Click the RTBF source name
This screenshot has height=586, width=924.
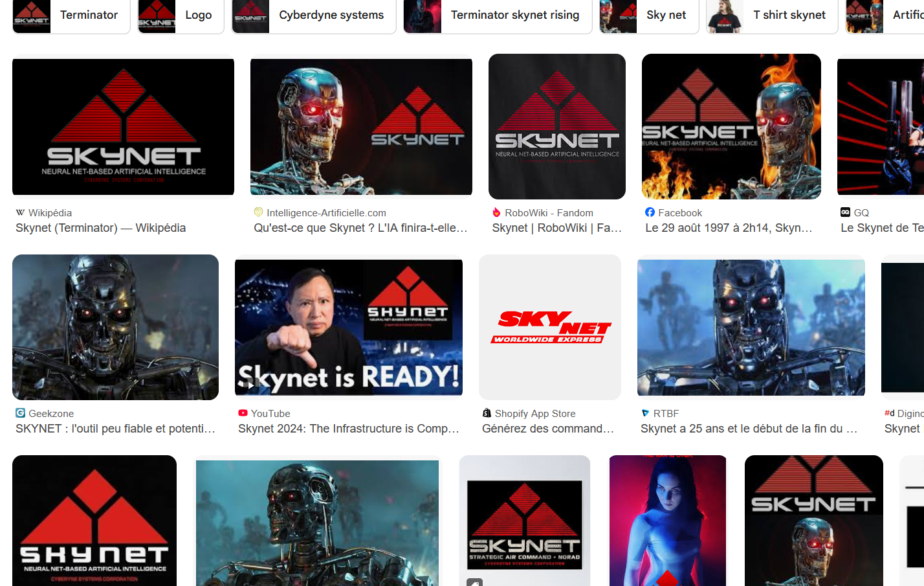pos(666,414)
